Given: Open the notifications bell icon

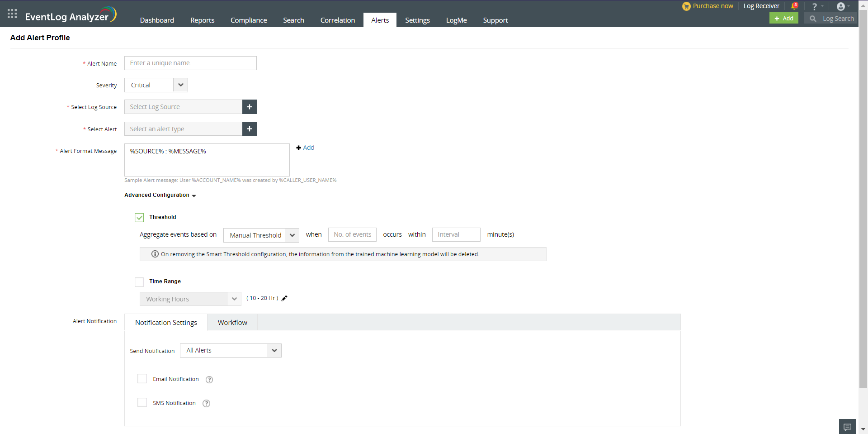Looking at the screenshot, I should pyautogui.click(x=794, y=6).
